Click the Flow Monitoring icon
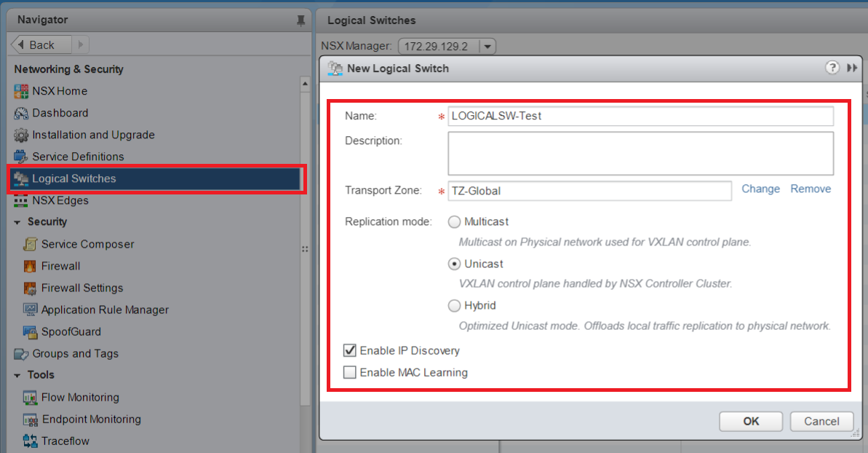This screenshot has width=868, height=453. click(30, 398)
